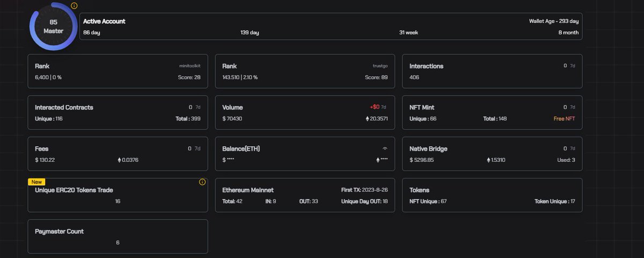
Task: Click the NFT Unique : 67 value
Action: tap(428, 202)
